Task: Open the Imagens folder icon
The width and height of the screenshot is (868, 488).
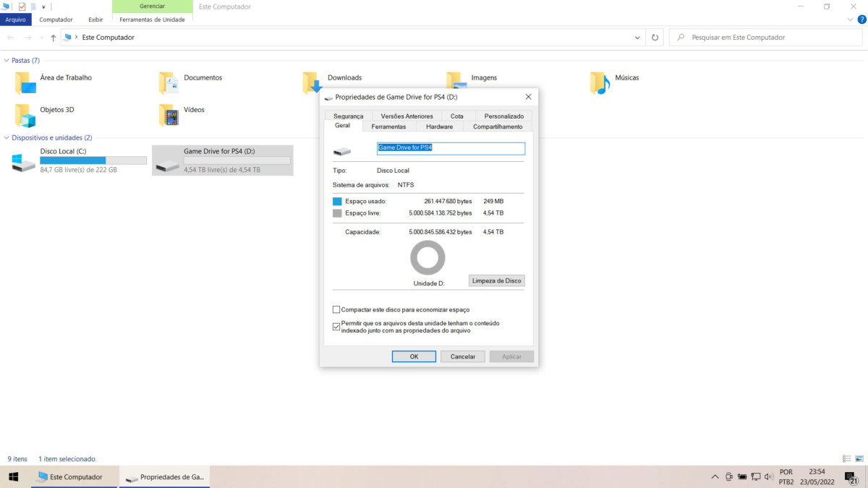Action: coord(456,80)
